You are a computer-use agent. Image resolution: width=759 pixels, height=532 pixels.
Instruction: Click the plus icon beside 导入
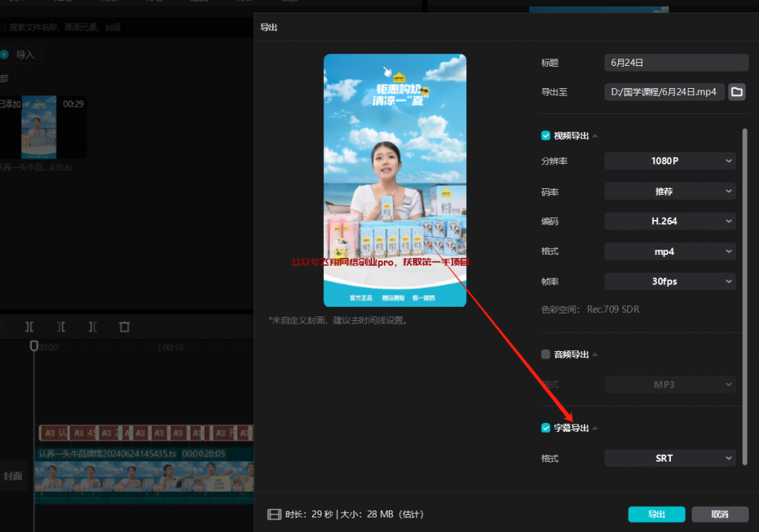4,55
